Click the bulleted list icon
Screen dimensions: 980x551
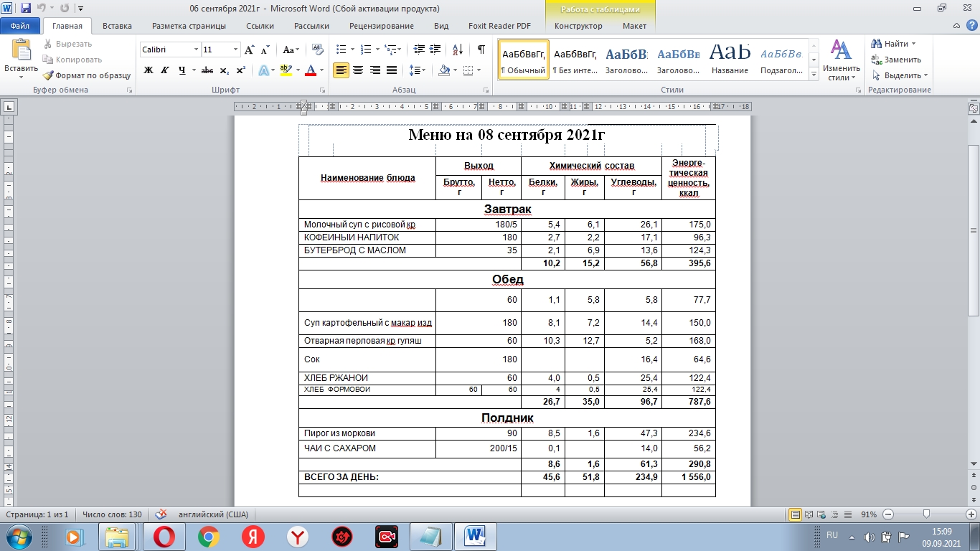pos(341,50)
